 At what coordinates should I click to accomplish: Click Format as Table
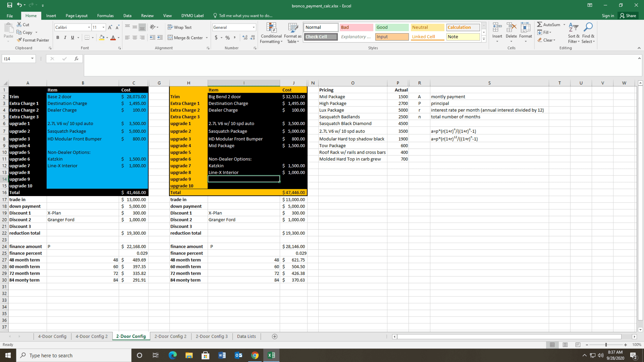pyautogui.click(x=293, y=33)
